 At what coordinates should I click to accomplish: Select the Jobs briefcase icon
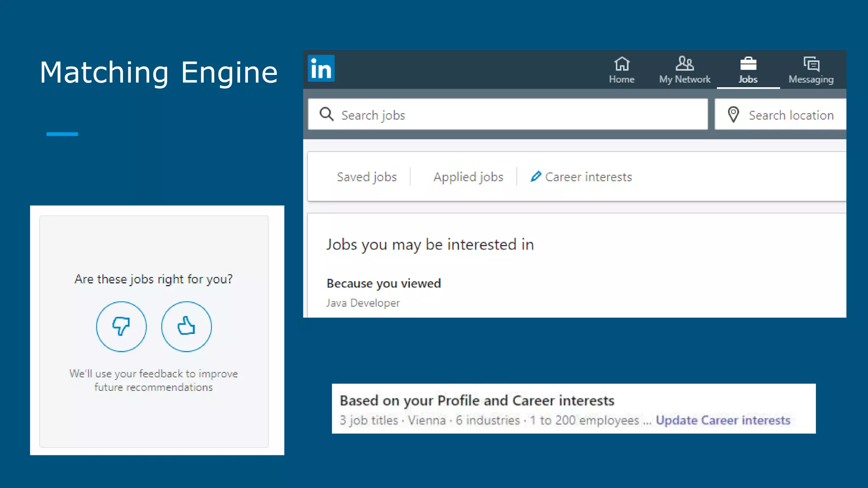click(x=748, y=64)
